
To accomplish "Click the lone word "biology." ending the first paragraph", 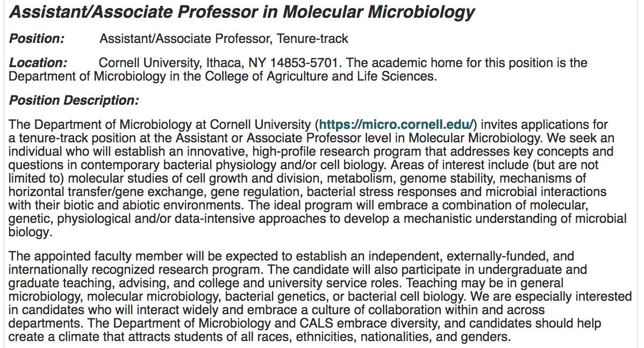I will coord(31,233).
